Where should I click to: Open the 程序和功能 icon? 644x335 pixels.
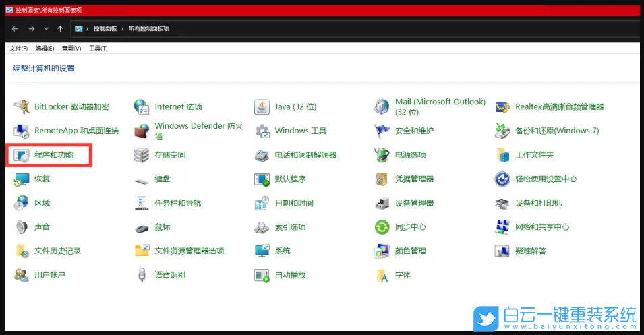22,155
